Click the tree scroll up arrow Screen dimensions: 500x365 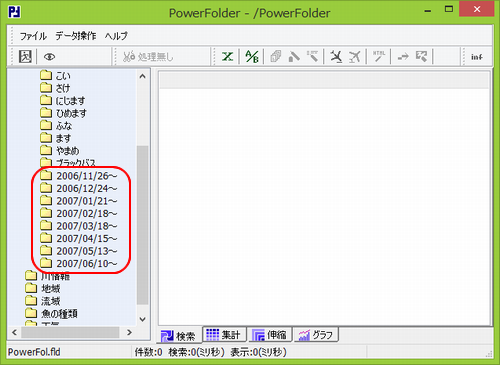point(143,76)
